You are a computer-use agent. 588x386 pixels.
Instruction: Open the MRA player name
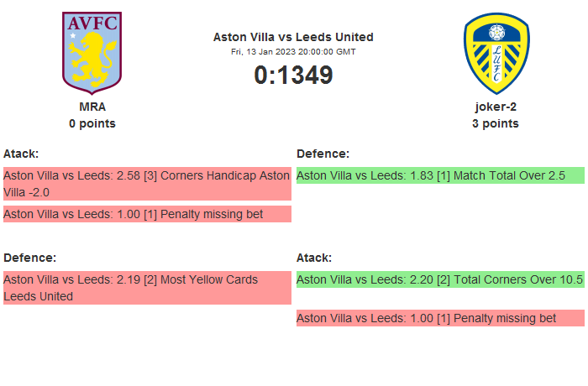[x=92, y=107]
